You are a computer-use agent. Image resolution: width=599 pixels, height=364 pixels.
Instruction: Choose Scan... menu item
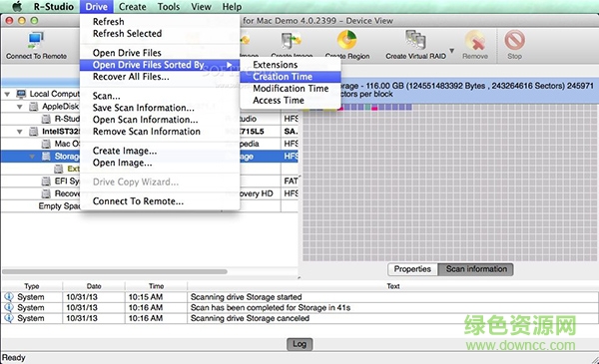pos(160,96)
